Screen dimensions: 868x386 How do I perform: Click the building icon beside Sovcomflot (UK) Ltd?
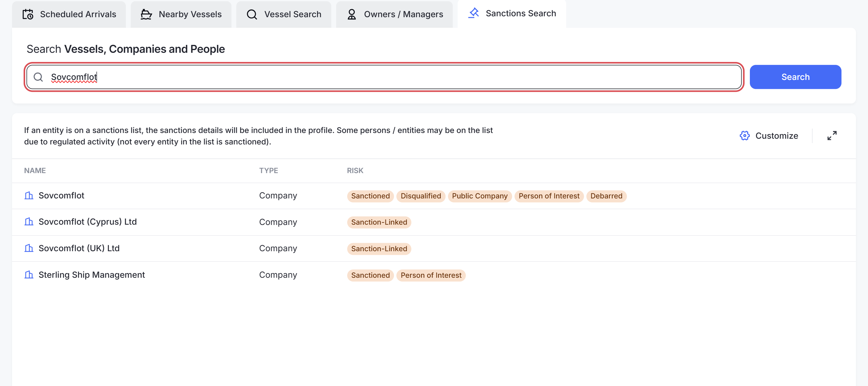29,248
